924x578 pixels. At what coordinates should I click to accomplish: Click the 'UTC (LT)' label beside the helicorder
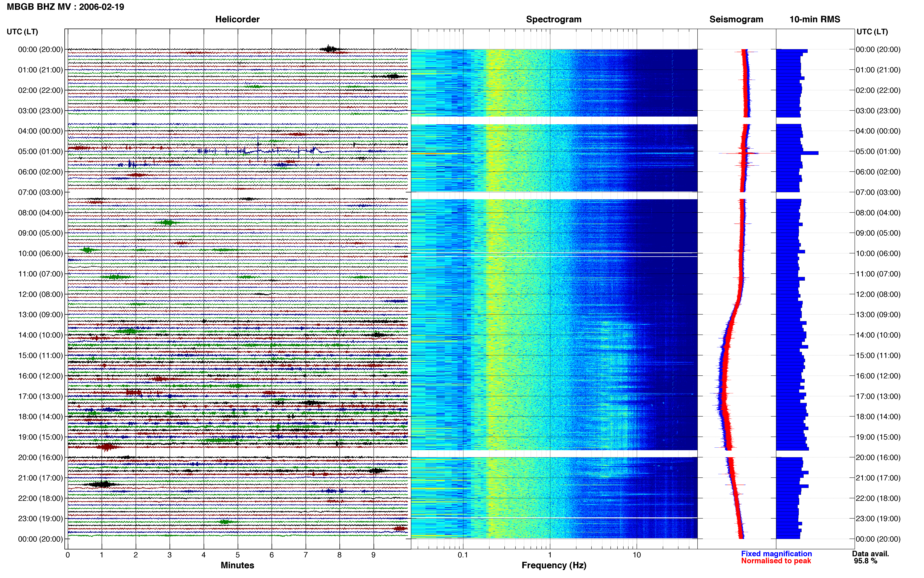click(22, 32)
